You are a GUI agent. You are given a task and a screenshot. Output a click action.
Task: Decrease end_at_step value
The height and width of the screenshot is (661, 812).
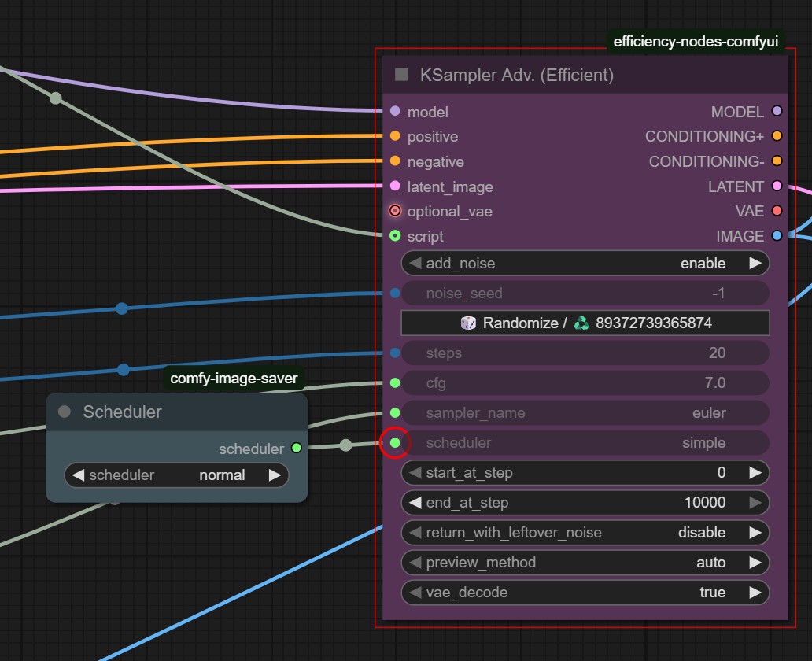415,503
